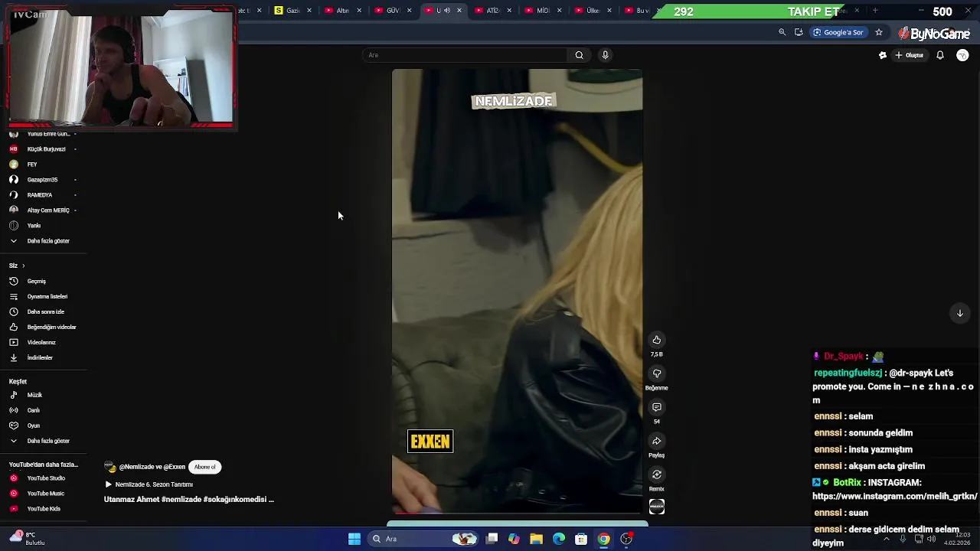
Task: Open Windows Start menu
Action: tap(354, 539)
